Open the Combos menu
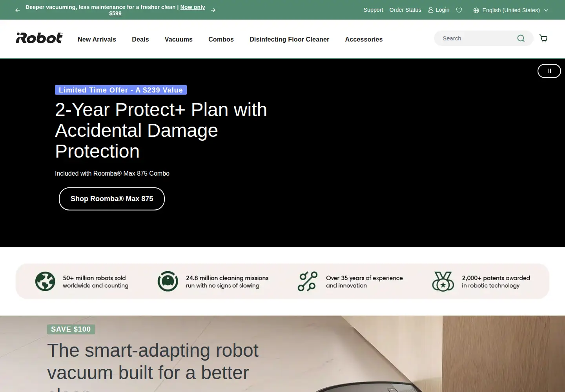This screenshot has height=392, width=565. 221,39
